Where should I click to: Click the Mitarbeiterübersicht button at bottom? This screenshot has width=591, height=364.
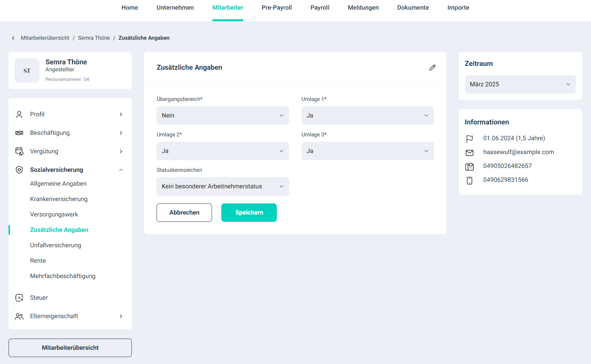(70, 348)
